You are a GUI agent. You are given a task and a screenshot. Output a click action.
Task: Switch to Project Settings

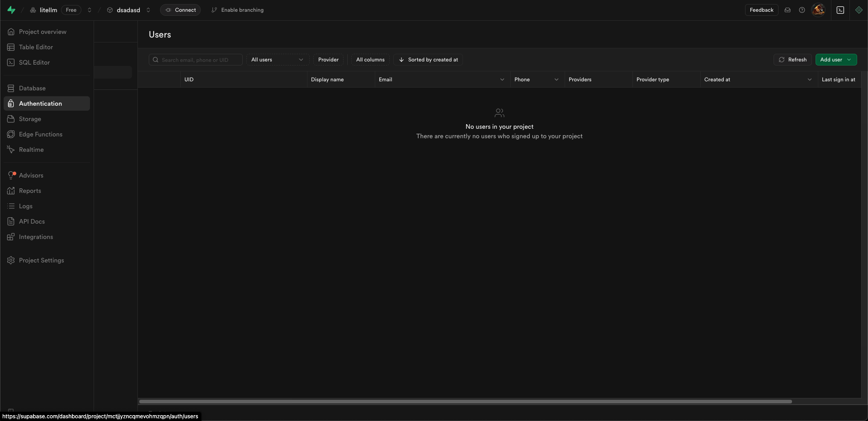point(42,260)
